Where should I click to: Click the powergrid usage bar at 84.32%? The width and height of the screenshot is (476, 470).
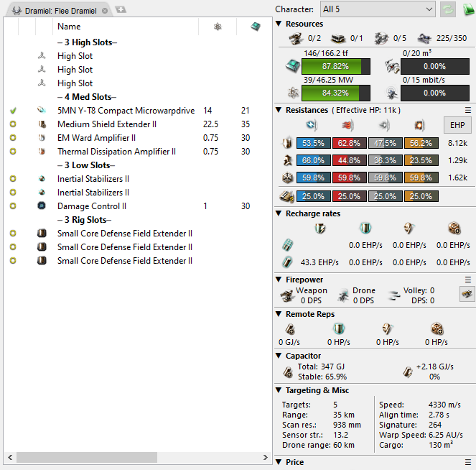click(336, 93)
